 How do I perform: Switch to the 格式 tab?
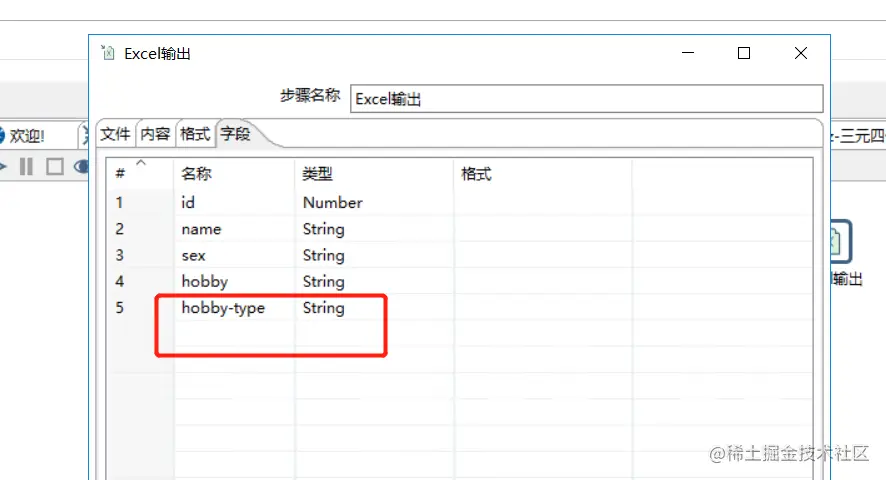[196, 134]
